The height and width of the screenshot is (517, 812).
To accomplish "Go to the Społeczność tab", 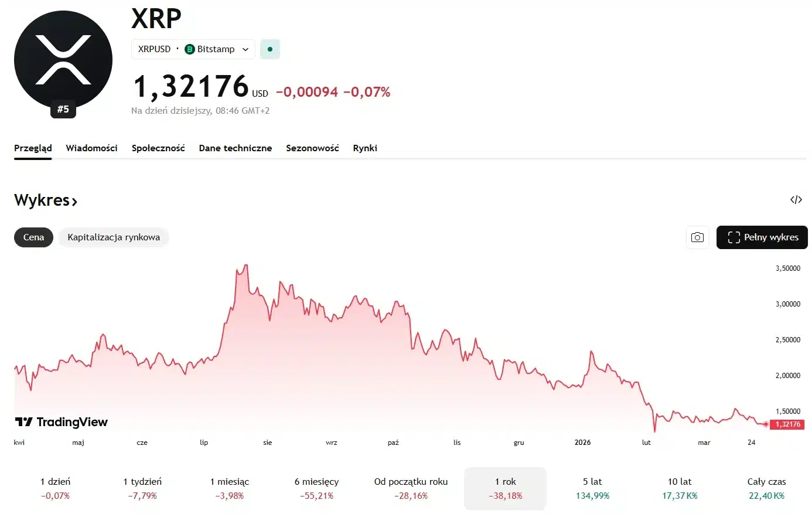I will (158, 148).
